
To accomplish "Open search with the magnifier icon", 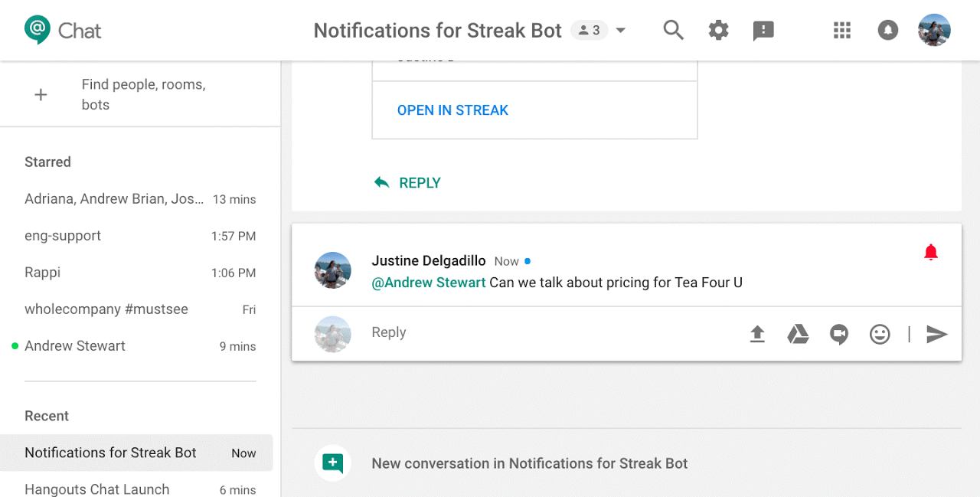I will [673, 31].
